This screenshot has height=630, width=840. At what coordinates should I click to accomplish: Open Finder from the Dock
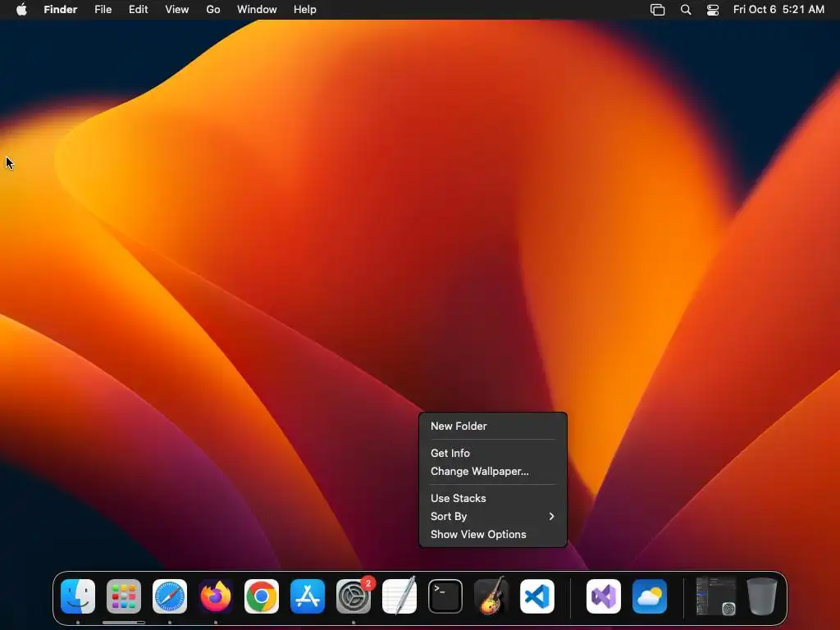click(x=78, y=596)
